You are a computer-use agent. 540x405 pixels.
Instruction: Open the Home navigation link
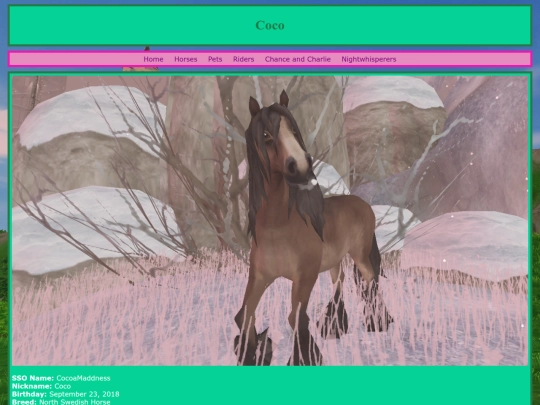[153, 59]
